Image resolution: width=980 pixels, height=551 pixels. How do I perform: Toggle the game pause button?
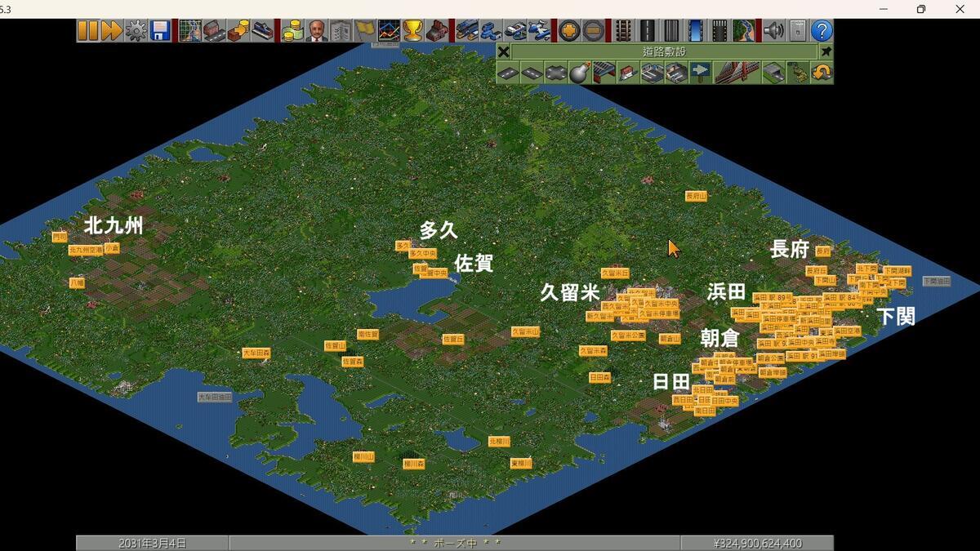pyautogui.click(x=87, y=31)
